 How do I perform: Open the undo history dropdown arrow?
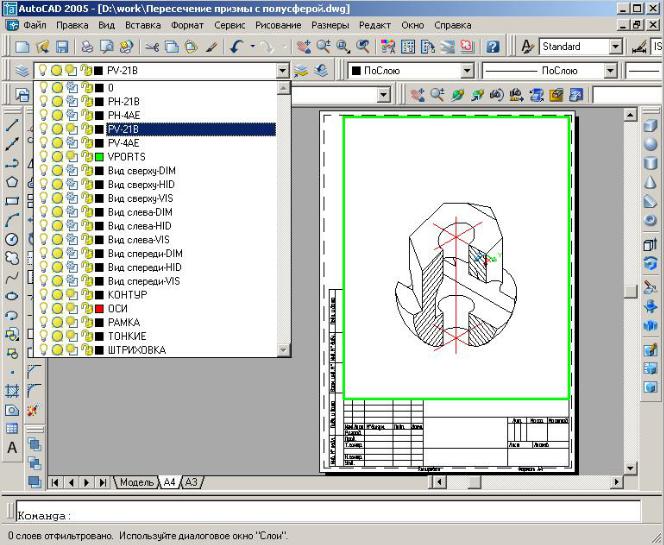[252, 46]
